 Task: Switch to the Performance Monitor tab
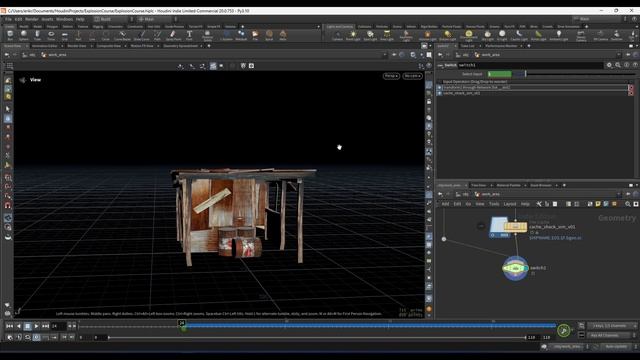click(501, 46)
